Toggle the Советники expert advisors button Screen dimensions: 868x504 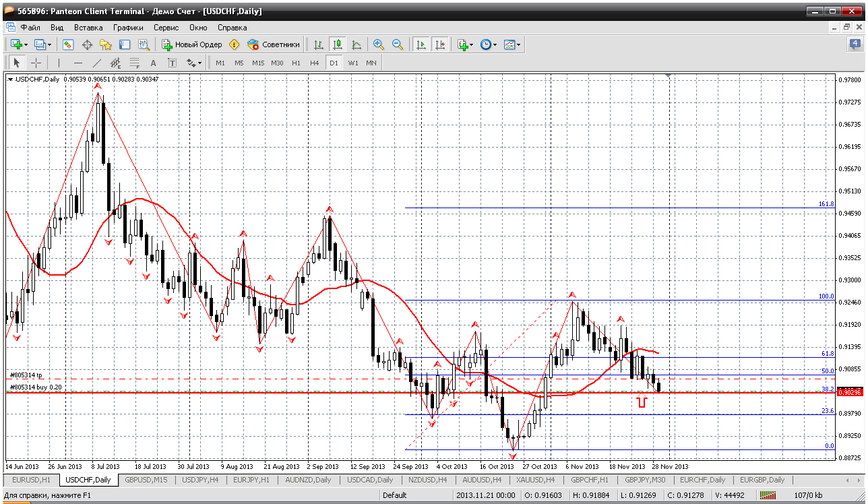(x=273, y=44)
